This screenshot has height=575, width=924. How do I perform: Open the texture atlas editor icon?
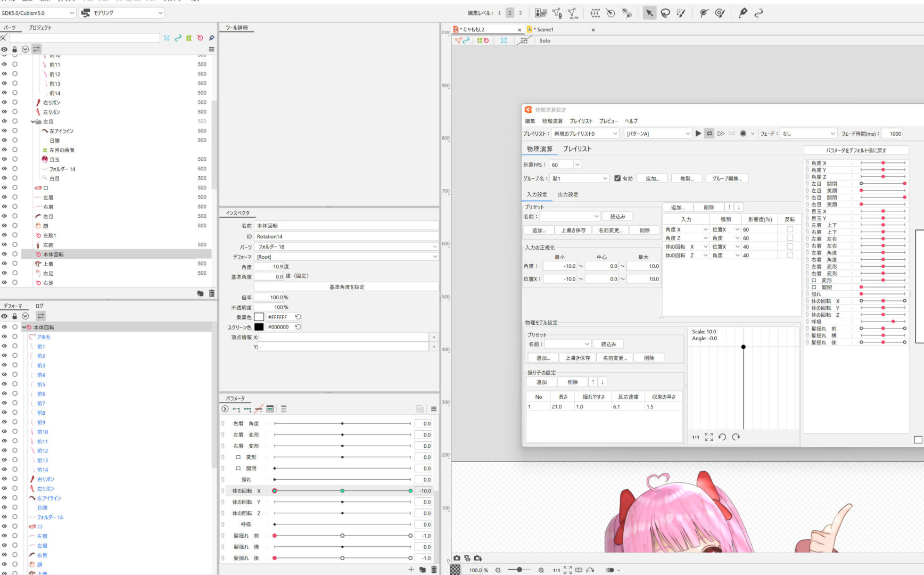pos(541,13)
